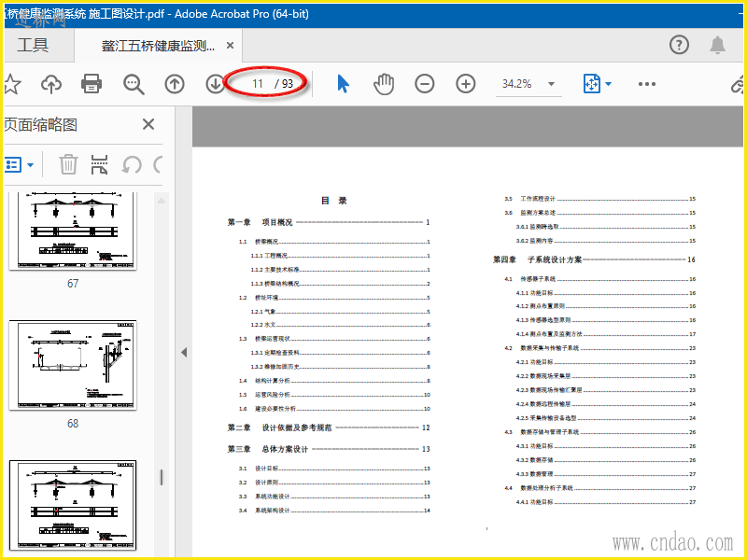Select the thumbnail below page 68
Image resolution: width=747 pixels, height=560 pixels.
tap(73, 505)
